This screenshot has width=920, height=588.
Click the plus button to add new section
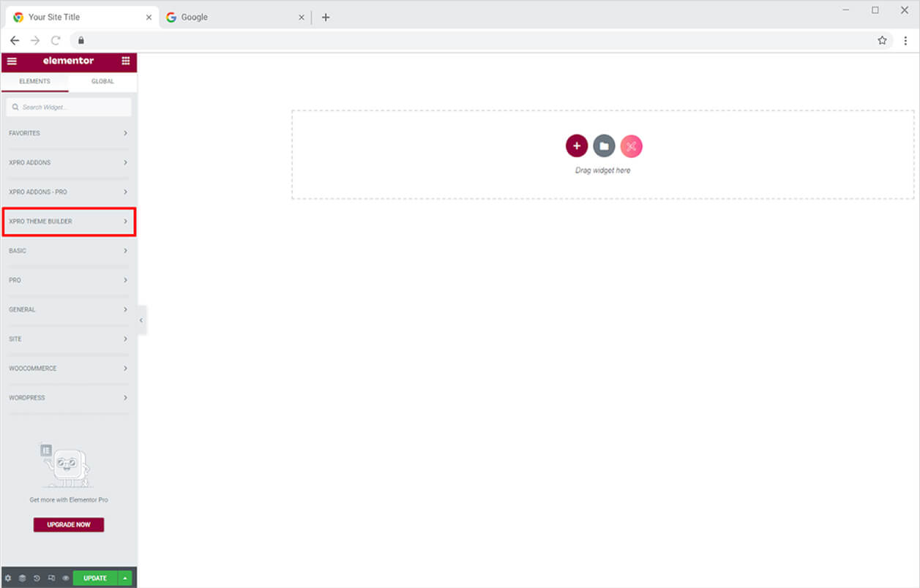(577, 146)
